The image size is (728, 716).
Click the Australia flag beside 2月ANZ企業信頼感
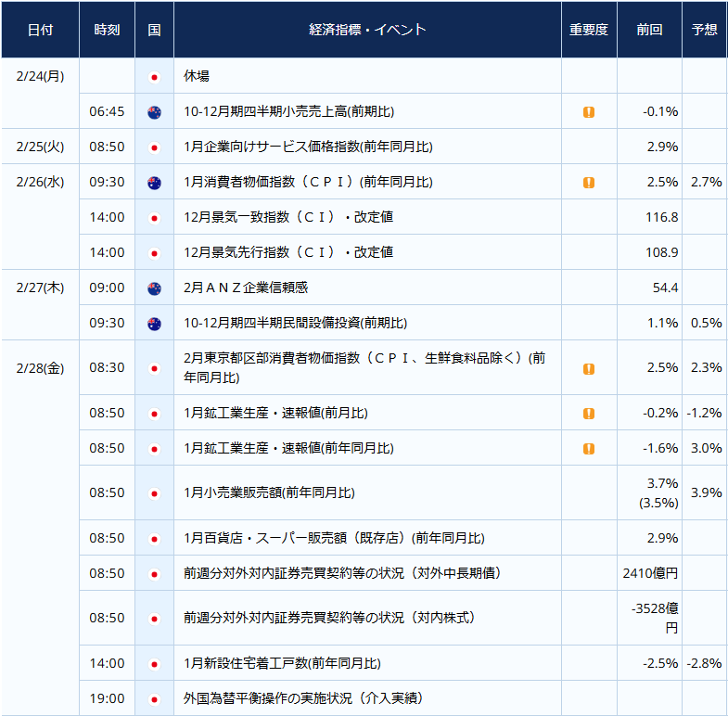click(x=154, y=288)
